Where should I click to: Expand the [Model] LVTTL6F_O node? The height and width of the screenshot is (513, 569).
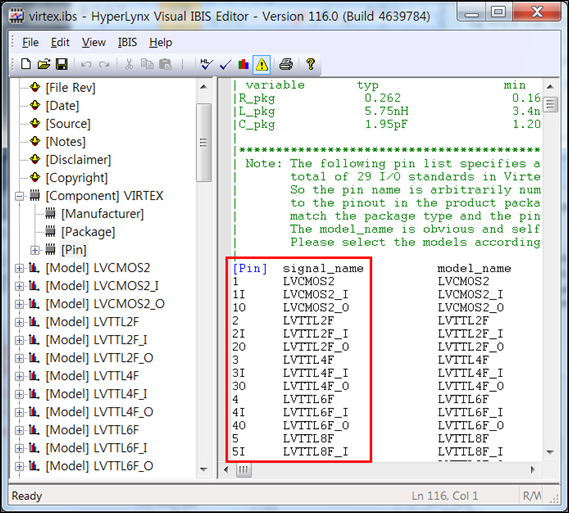point(19,466)
